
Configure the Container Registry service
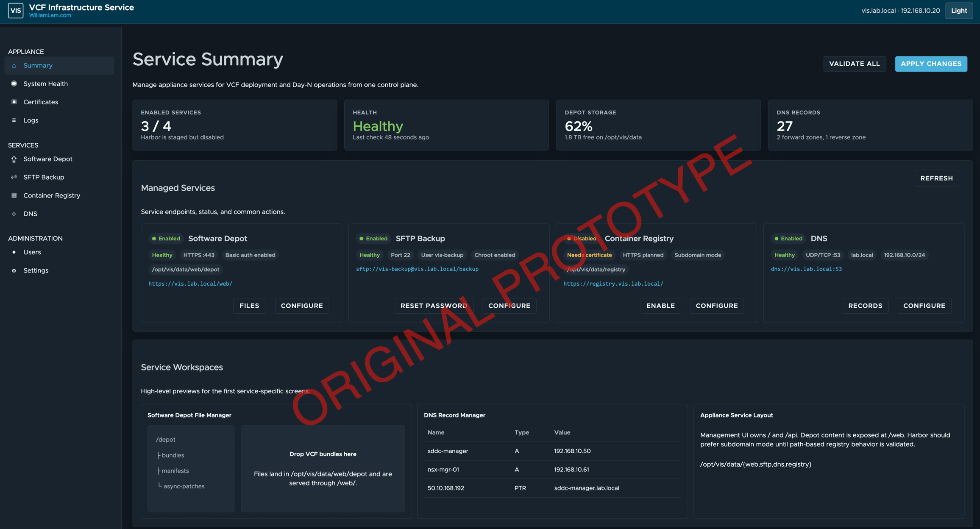pyautogui.click(x=717, y=306)
